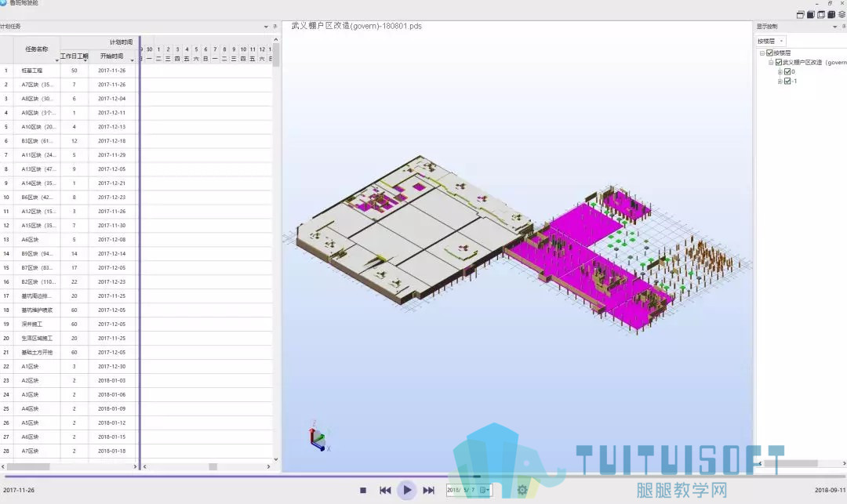Select task row A1区块
Image resolution: width=847 pixels, height=504 pixels.
[69, 366]
